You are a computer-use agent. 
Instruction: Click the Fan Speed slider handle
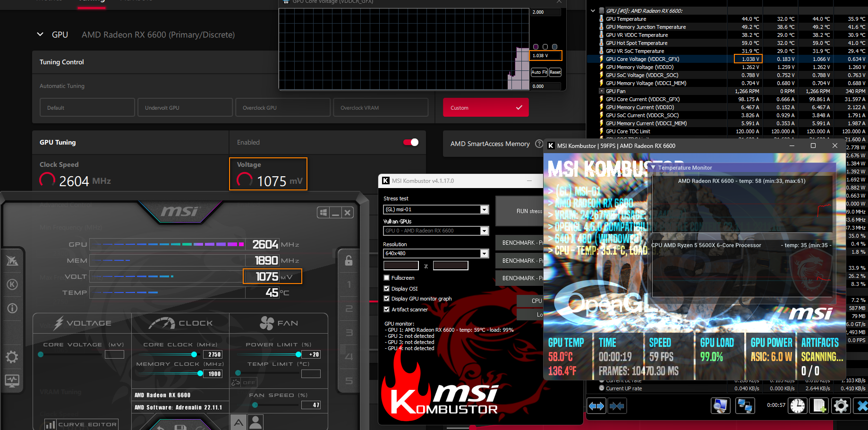255,405
